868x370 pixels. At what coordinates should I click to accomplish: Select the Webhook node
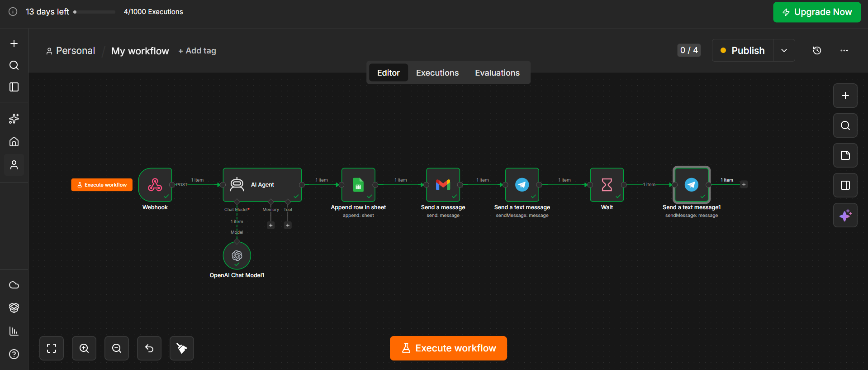click(x=155, y=185)
